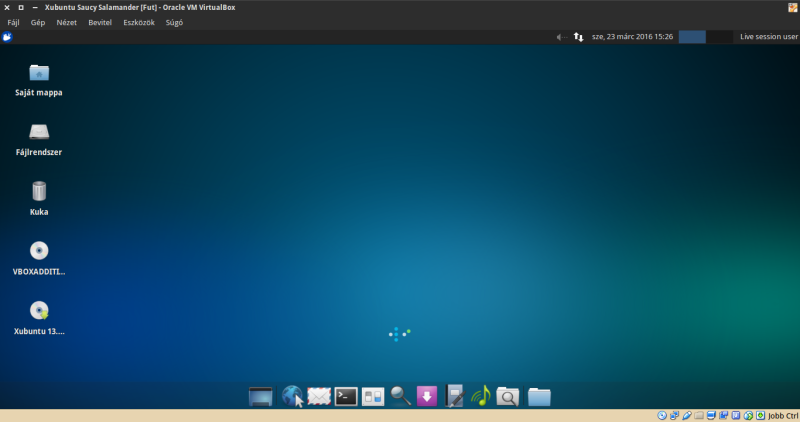800x422 pixels.
Task: Click the VirtualBox CPU status icon
Action: [736, 415]
